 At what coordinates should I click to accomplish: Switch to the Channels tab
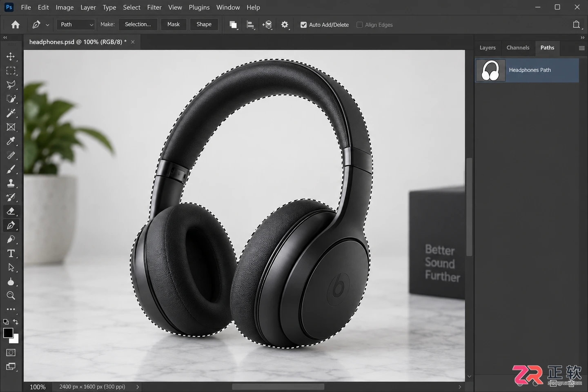(518, 48)
